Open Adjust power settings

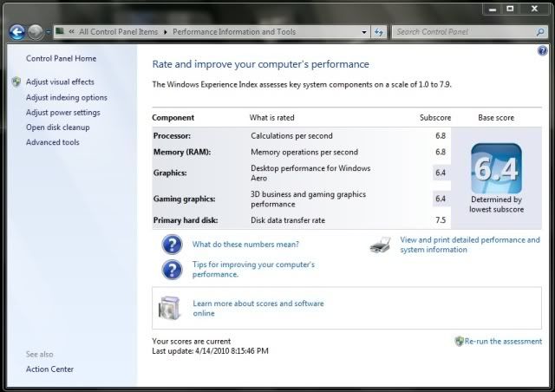coord(63,112)
